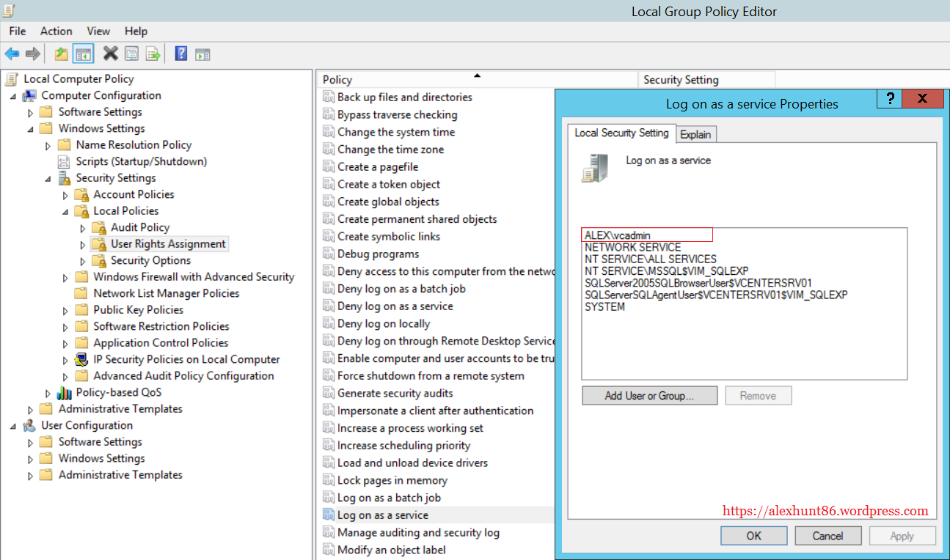This screenshot has height=560, width=950.
Task: Click the Add User or Group button
Action: tap(649, 396)
